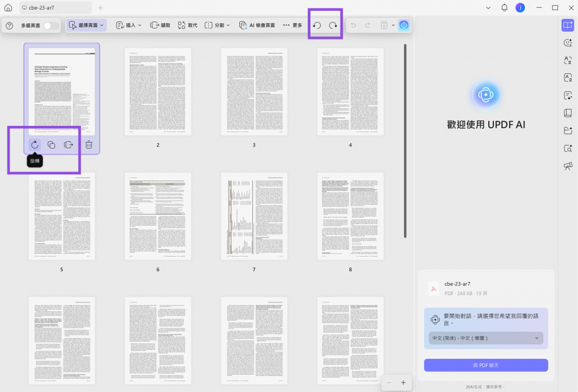This screenshot has width=578, height=392.
Task: Select page 7 thumbnail with table
Action: click(254, 216)
